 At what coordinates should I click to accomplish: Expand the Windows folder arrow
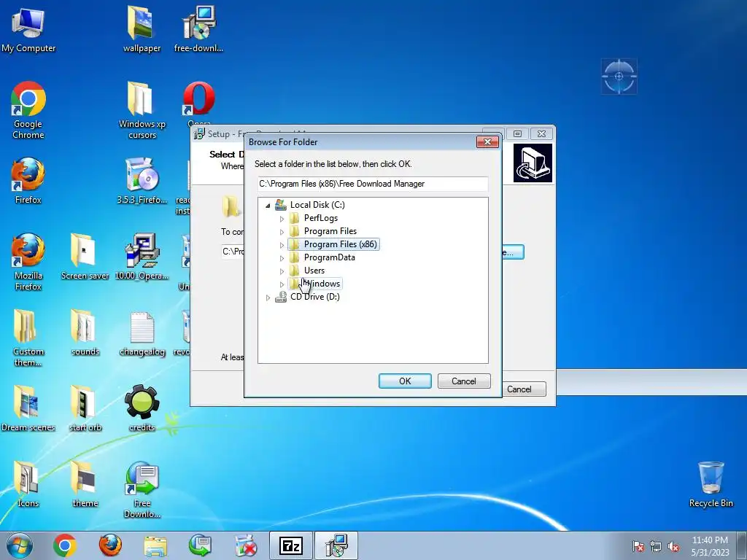tap(282, 284)
